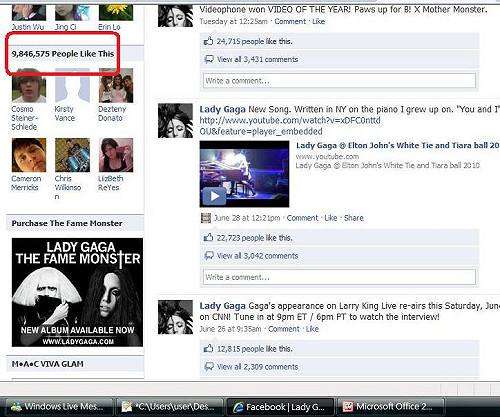The image size is (500, 417).
Task: Open the YouTube watch link in post
Action: (x=290, y=126)
